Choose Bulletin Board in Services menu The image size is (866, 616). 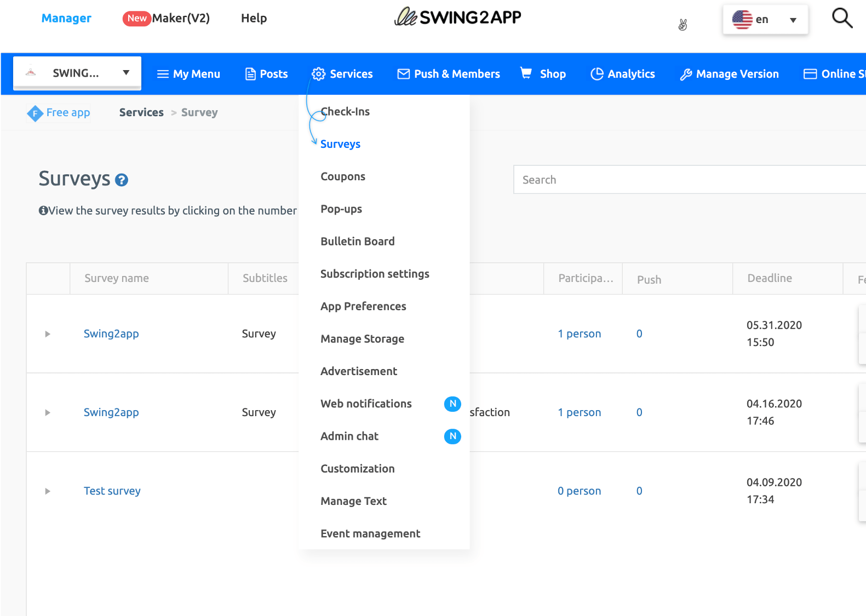[357, 241]
